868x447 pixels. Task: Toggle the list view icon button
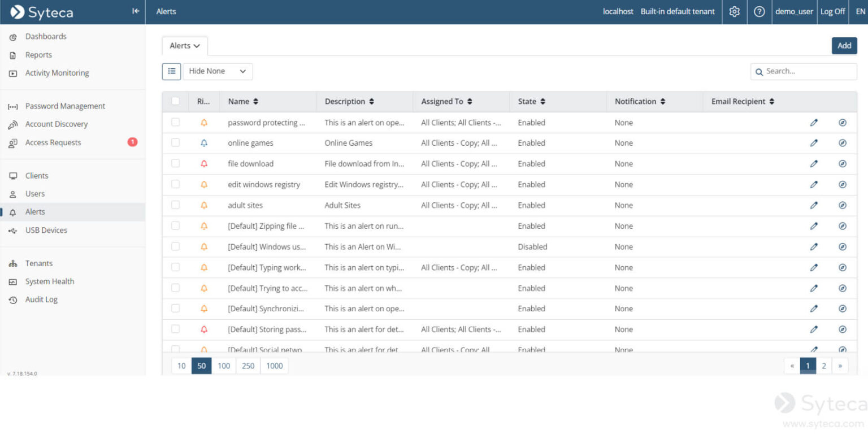click(x=172, y=71)
